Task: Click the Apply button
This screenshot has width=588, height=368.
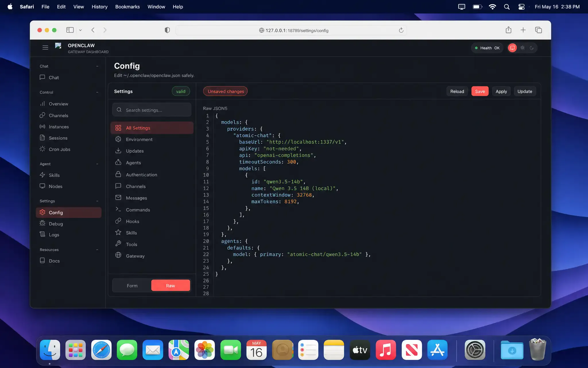Action: click(501, 91)
